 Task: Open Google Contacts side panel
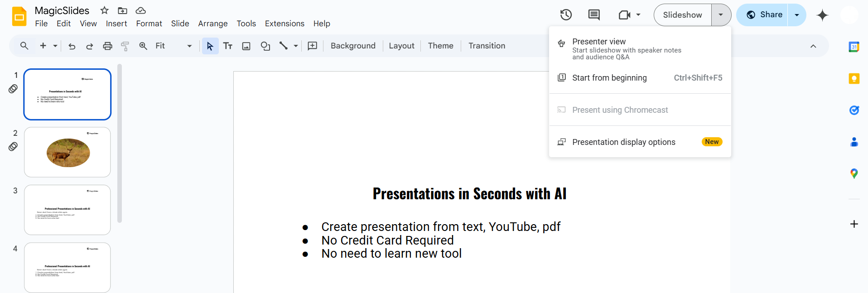854,142
